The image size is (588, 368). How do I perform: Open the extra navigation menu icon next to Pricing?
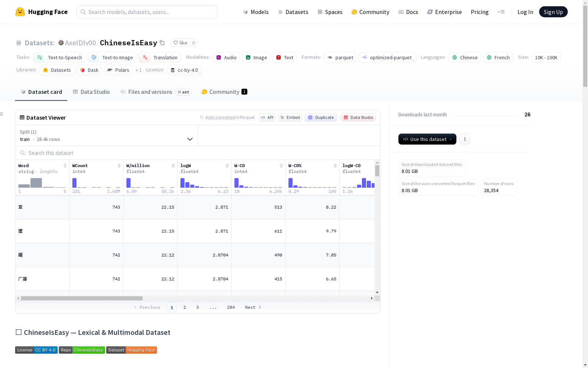pyautogui.click(x=501, y=12)
